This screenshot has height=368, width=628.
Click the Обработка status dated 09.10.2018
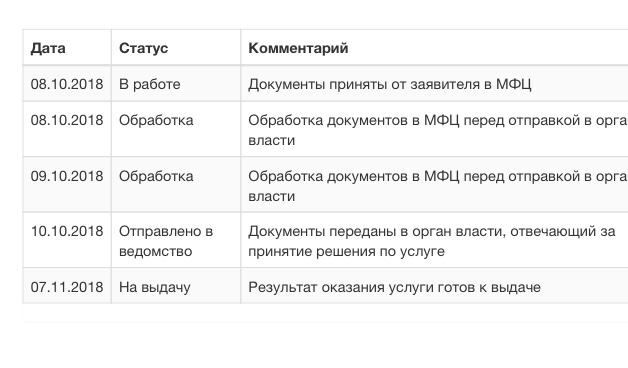[156, 176]
